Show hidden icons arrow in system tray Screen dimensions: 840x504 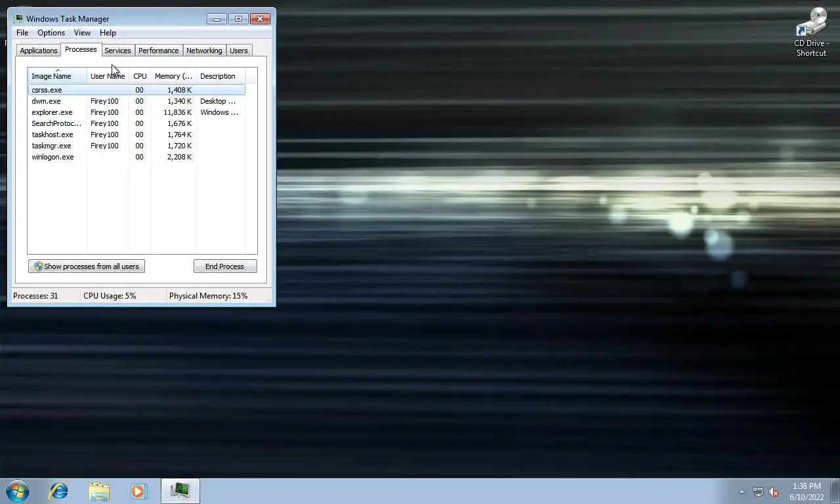pyautogui.click(x=742, y=492)
